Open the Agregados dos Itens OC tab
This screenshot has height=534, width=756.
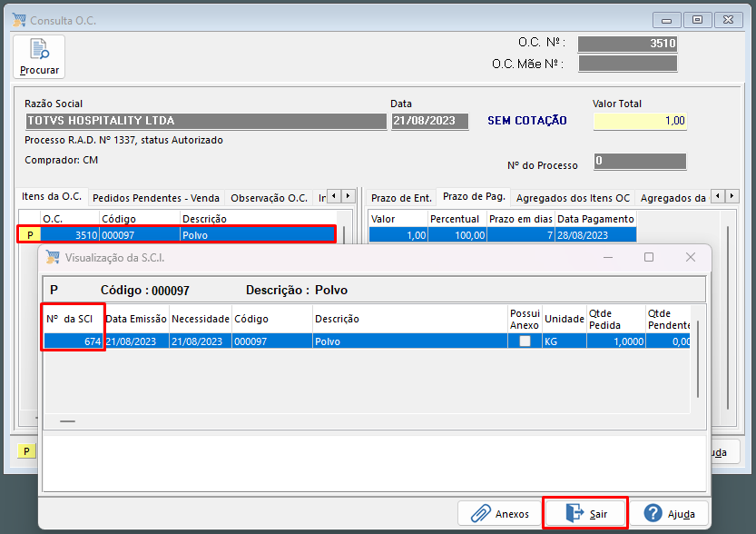573,198
